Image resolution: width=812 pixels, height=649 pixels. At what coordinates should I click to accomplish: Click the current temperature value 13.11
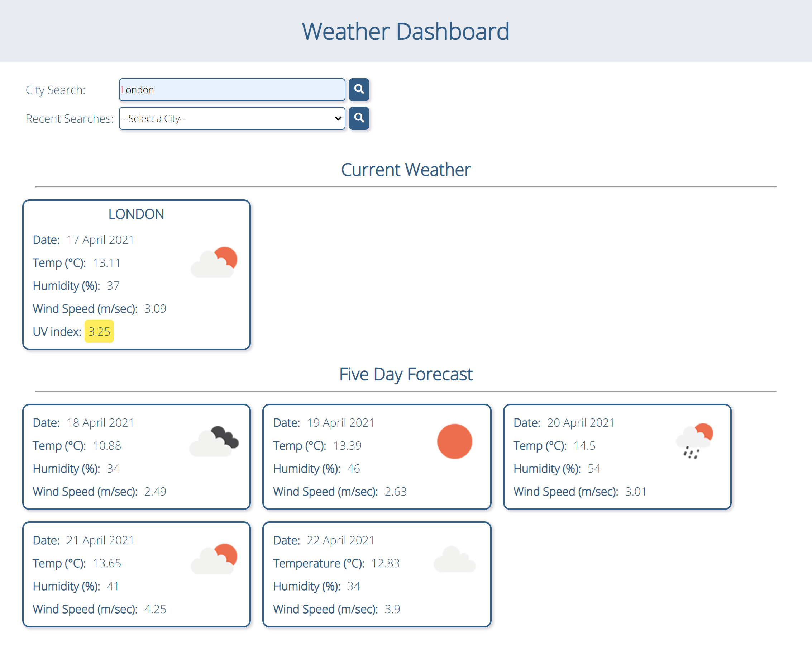coord(106,263)
